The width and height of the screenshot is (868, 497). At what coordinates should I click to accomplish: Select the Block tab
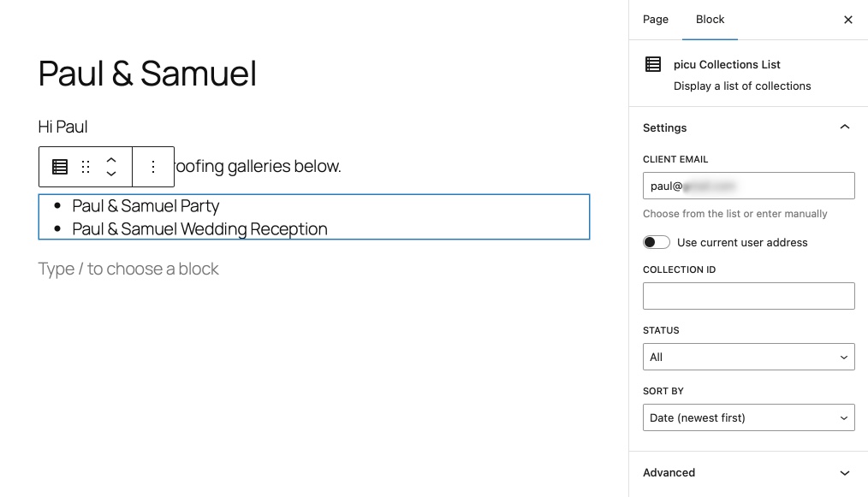coord(710,20)
